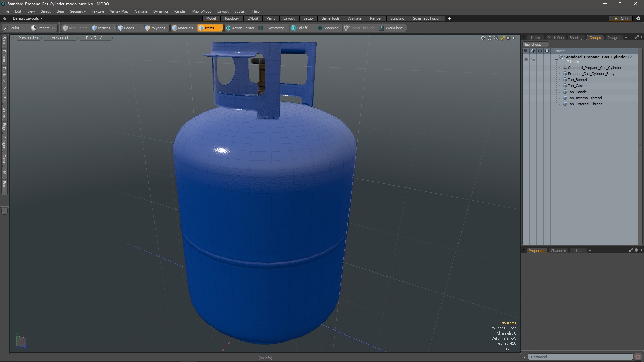The width and height of the screenshot is (644, 362).
Task: Click the Command input field
Action: click(580, 357)
